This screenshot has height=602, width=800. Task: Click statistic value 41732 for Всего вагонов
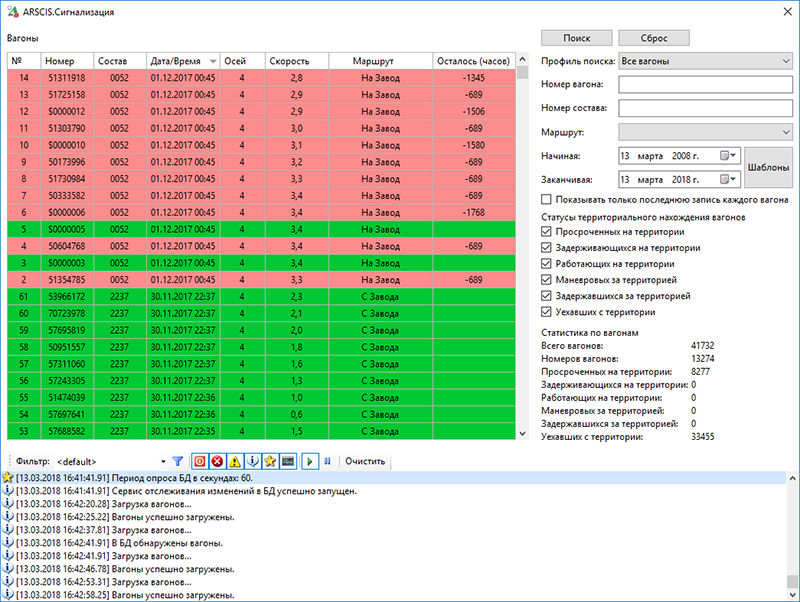[703, 345]
